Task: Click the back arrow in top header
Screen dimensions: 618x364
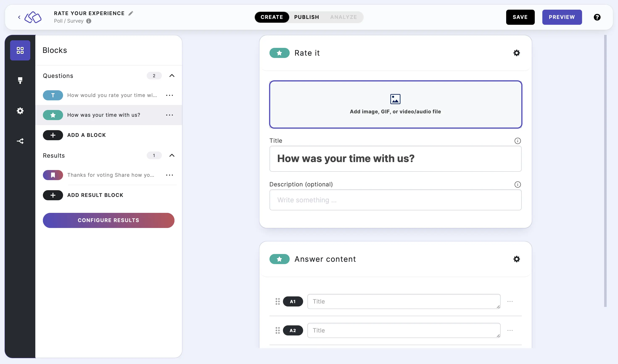Action: coord(19,17)
